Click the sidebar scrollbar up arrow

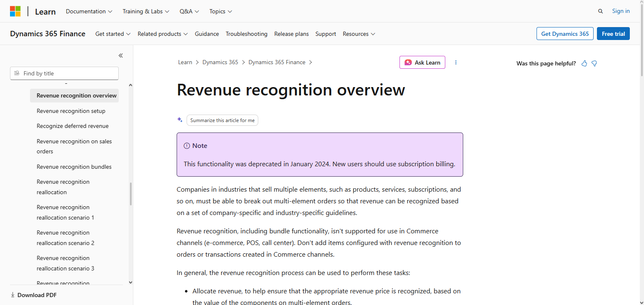tap(130, 85)
